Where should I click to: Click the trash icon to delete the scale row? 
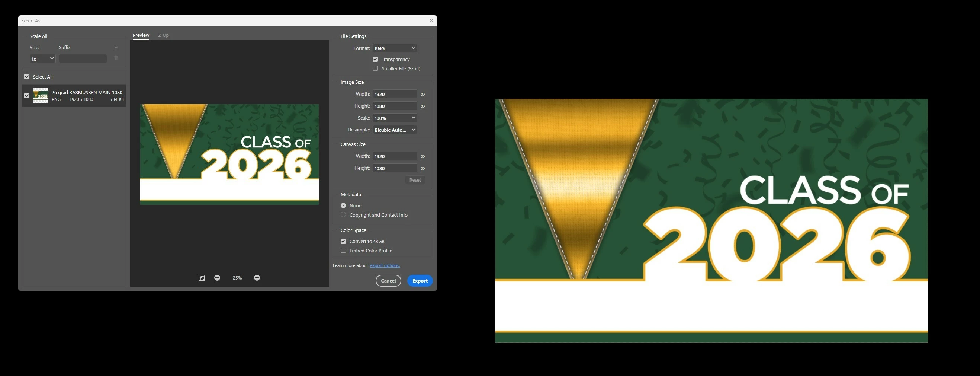point(116,58)
